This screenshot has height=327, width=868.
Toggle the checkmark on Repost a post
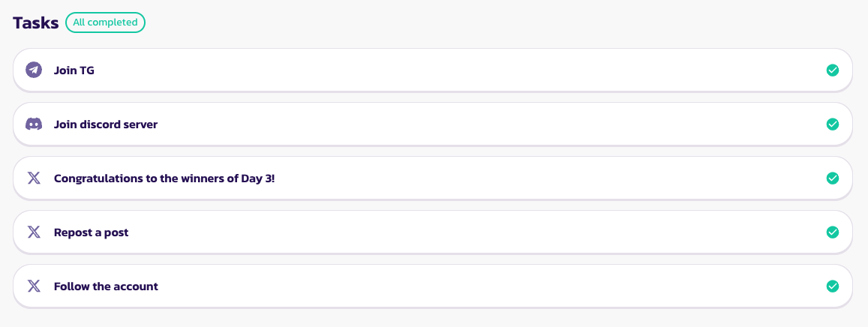click(832, 232)
